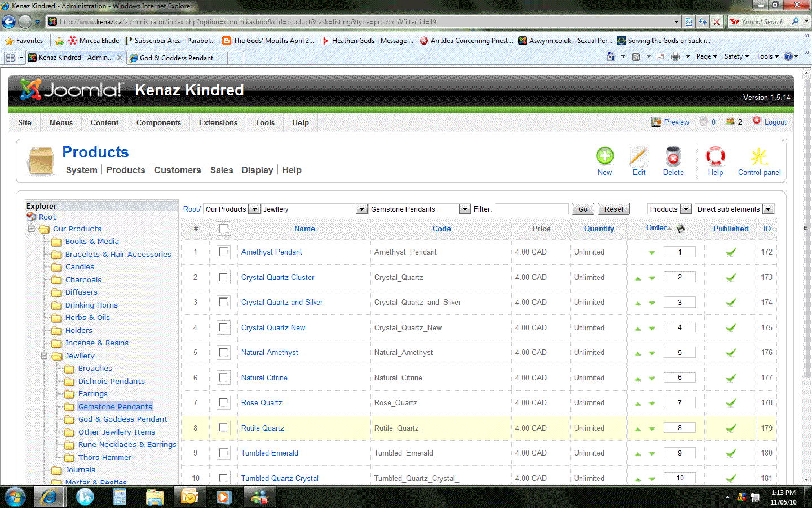Open Windows Explorer folder on taskbar
This screenshot has width=812, height=508.
point(155,497)
